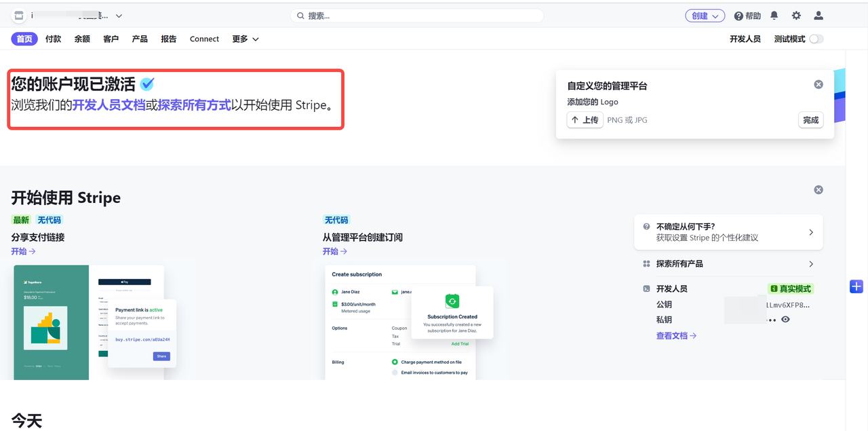
Task: Open the user profile icon
Action: (x=818, y=16)
